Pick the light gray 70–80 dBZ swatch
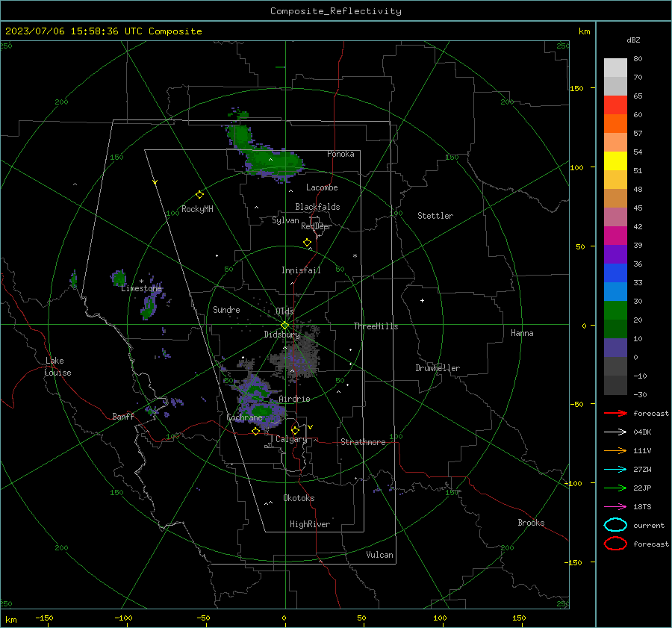 [615, 68]
